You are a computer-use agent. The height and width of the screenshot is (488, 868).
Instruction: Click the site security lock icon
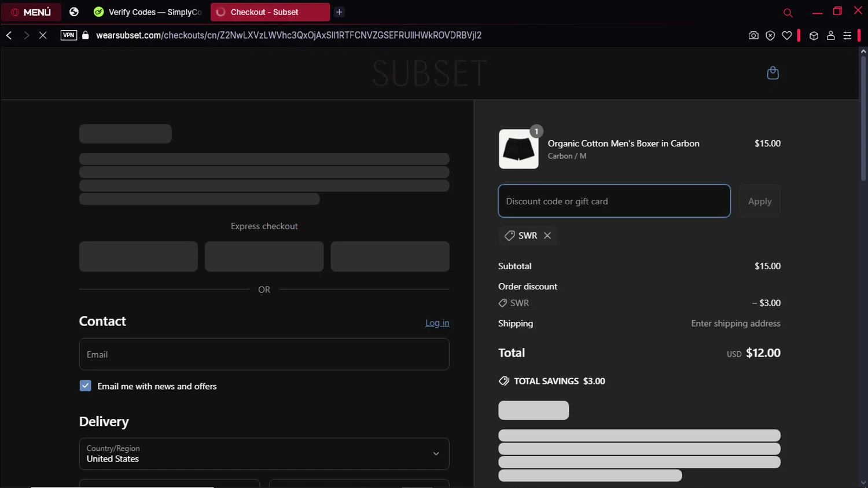click(86, 35)
